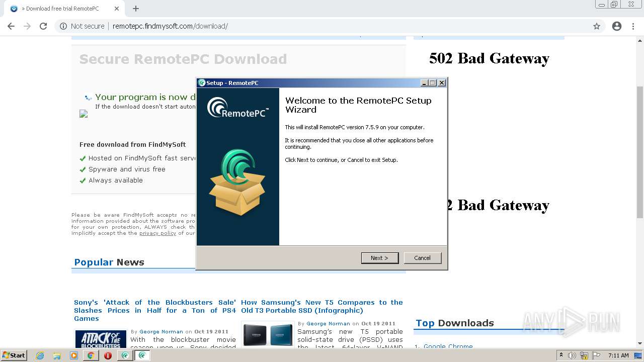
Task: Open Google Chrome in Top Downloads
Action: click(x=448, y=346)
